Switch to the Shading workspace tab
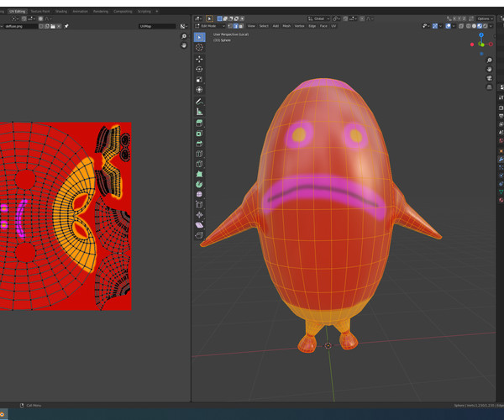This screenshot has height=420, width=504. [61, 12]
